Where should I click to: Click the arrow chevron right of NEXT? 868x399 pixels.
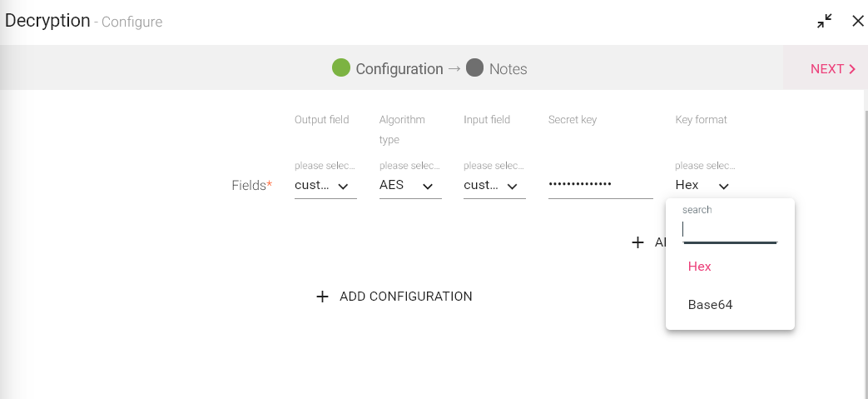click(x=852, y=69)
